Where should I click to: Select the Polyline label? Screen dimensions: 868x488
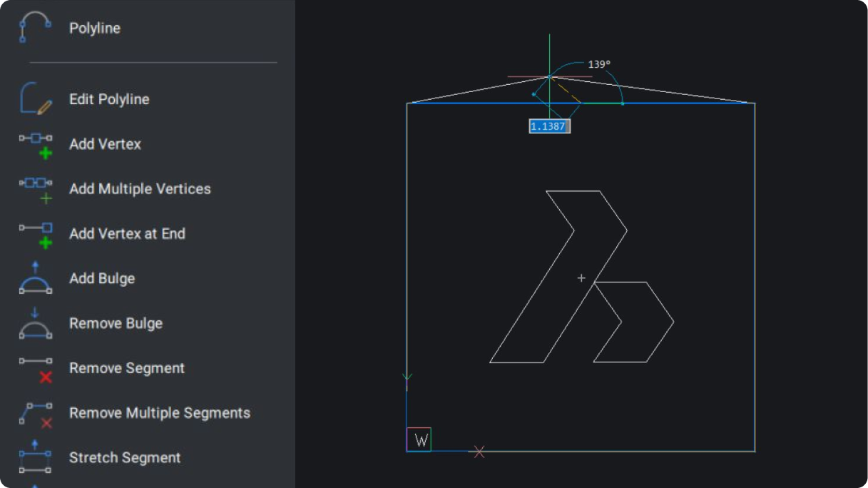pos(95,29)
